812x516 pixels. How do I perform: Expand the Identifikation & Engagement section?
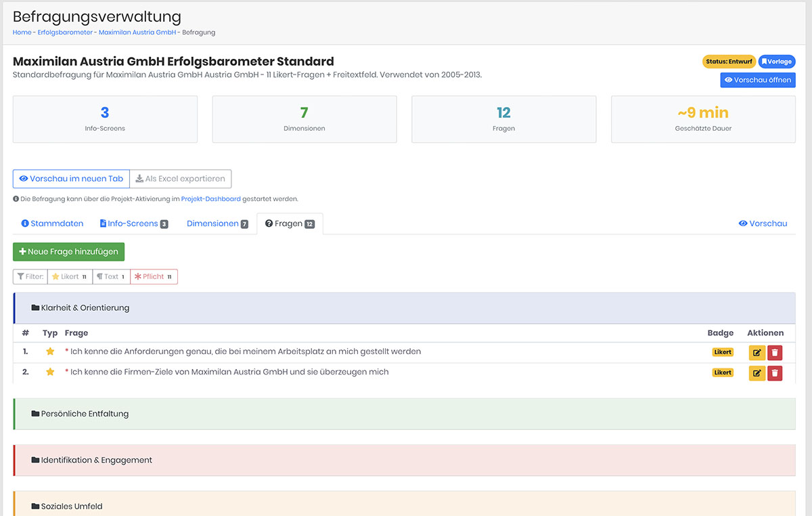pyautogui.click(x=96, y=460)
